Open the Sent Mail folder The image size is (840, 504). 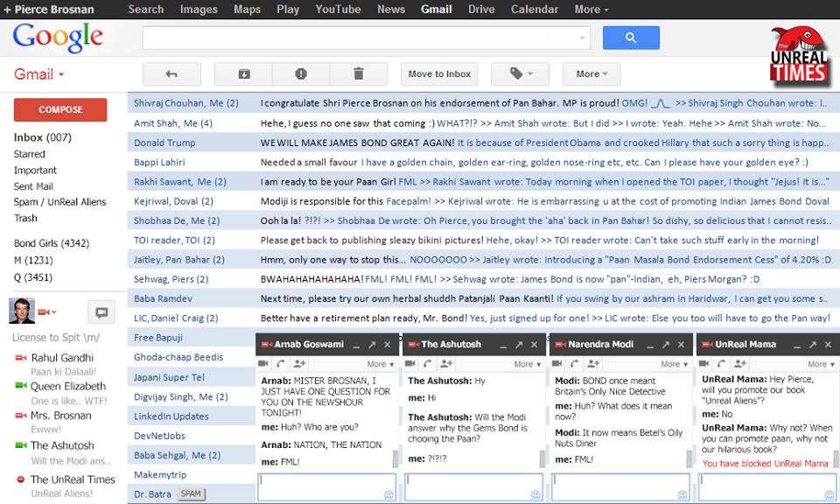click(33, 185)
